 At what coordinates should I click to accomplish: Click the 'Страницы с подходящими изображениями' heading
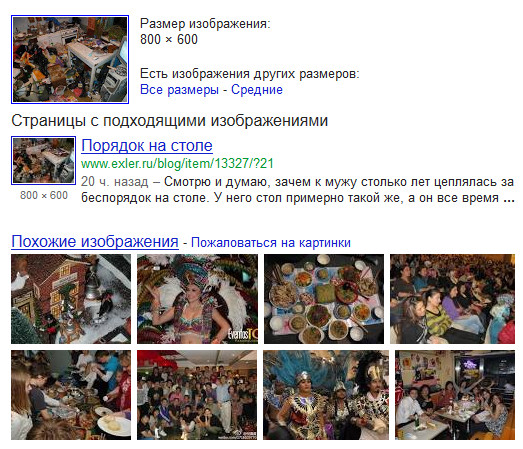click(170, 121)
